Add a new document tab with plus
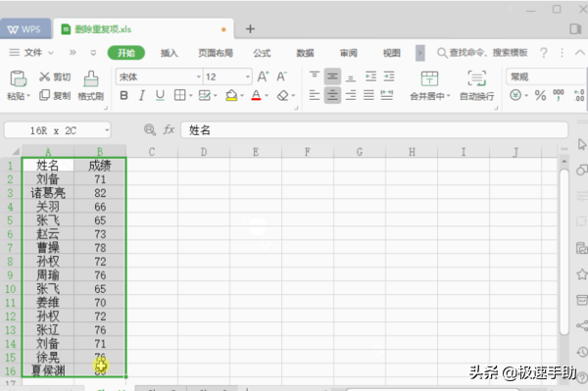The width and height of the screenshot is (588, 391). [250, 28]
